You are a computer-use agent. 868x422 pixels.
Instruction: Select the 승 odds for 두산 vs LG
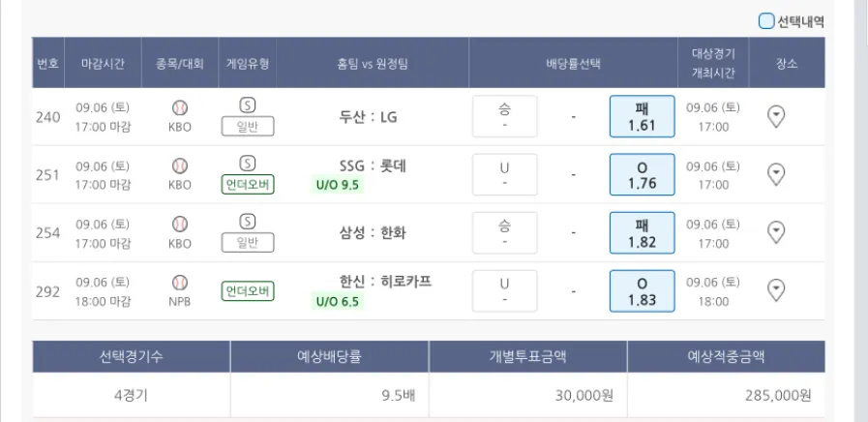click(504, 116)
